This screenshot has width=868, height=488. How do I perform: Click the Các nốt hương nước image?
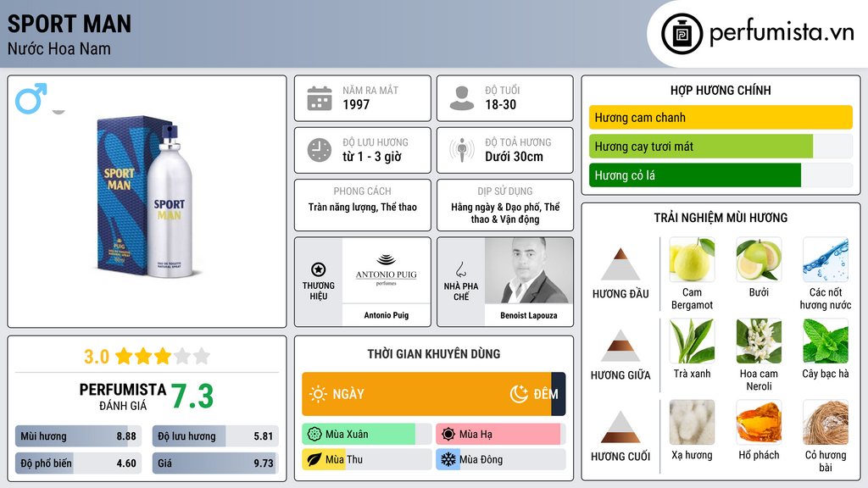coord(826,259)
